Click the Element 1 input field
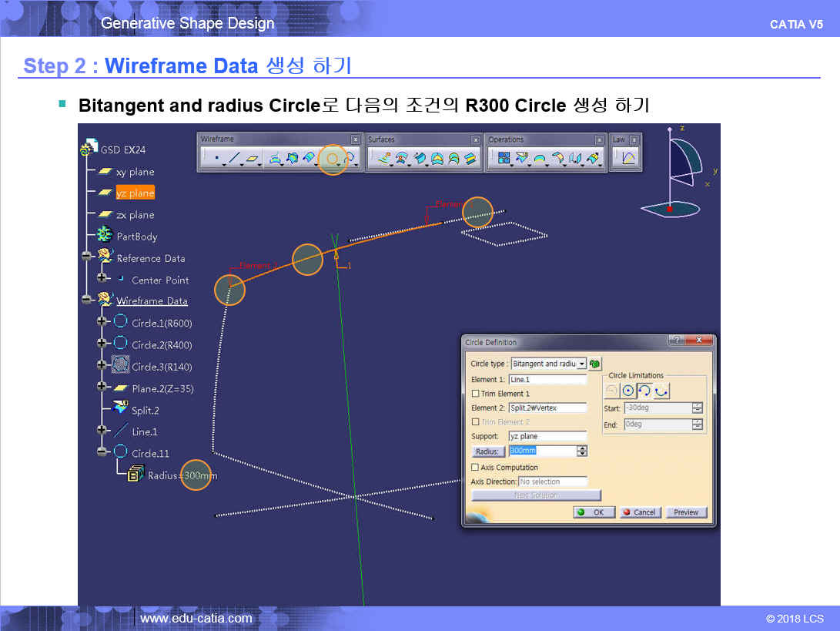 point(547,380)
